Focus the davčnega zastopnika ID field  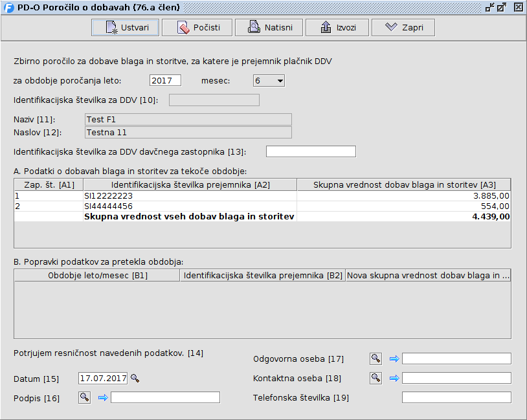point(311,151)
